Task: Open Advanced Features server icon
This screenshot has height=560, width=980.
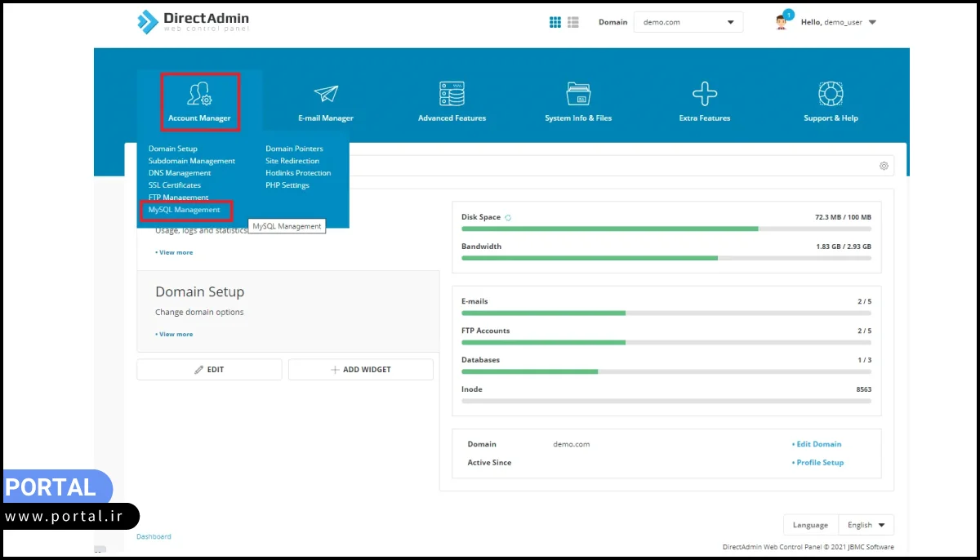Action: (x=452, y=94)
